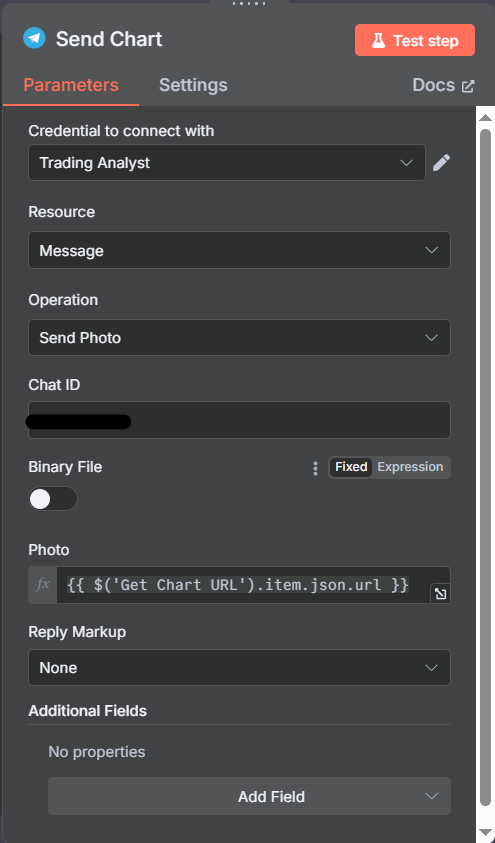The image size is (495, 843).
Task: Edit the Trading Analyst credential with pencil icon
Action: [441, 162]
